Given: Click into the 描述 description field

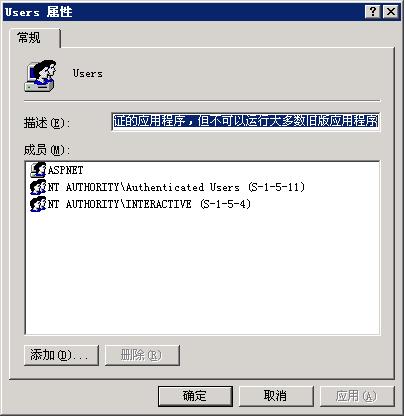Looking at the screenshot, I should (246, 121).
